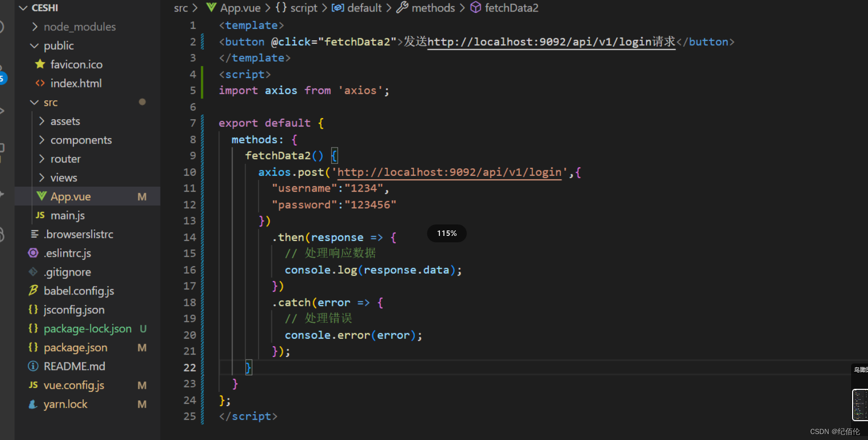Click the fetchData2 breadcrumb segment
Screen dimensions: 868x440
click(x=512, y=8)
